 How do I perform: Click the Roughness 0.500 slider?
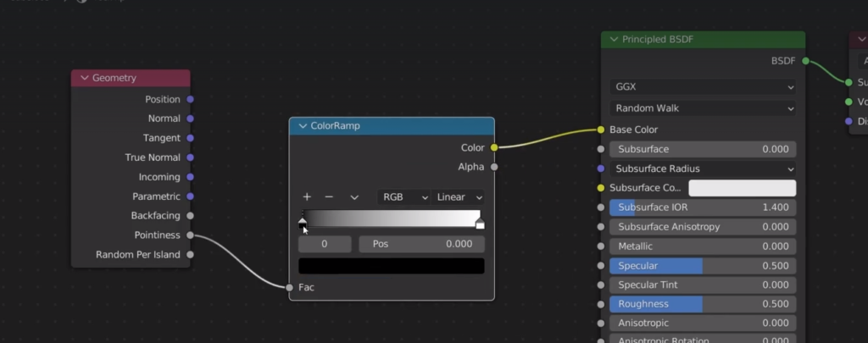point(703,304)
